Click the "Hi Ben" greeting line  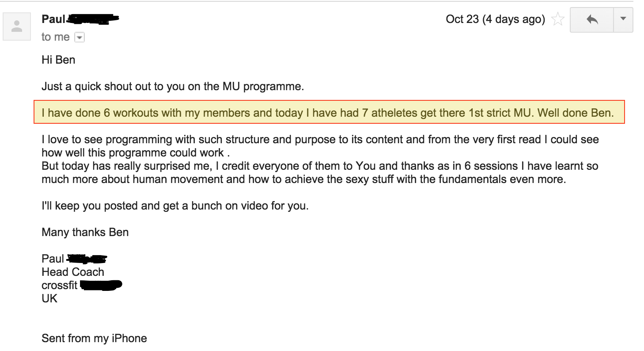click(58, 60)
